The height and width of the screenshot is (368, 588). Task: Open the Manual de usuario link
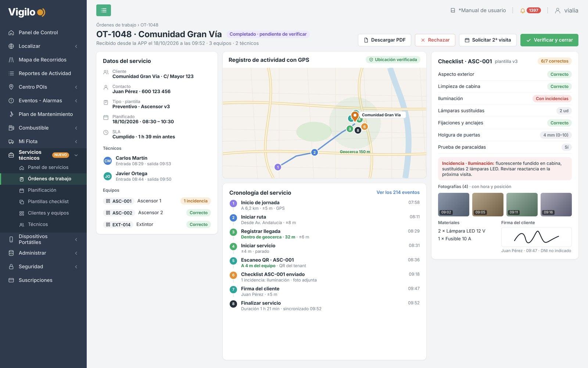click(478, 10)
